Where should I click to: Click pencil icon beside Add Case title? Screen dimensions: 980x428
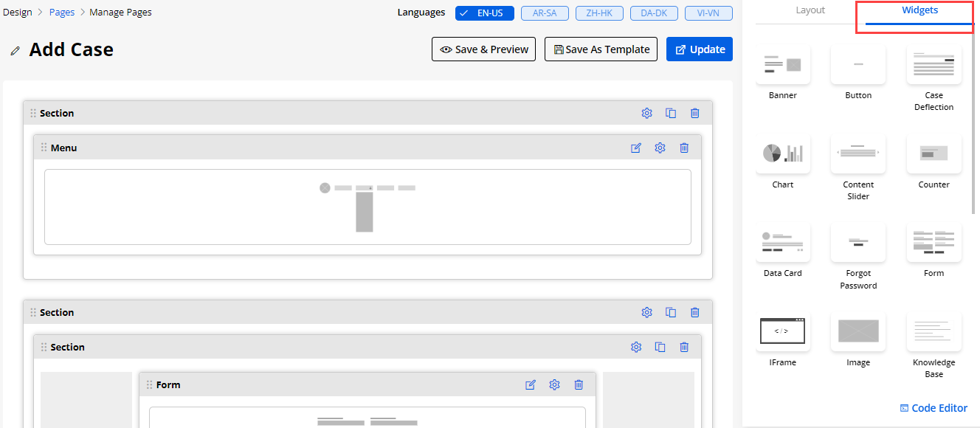(15, 51)
